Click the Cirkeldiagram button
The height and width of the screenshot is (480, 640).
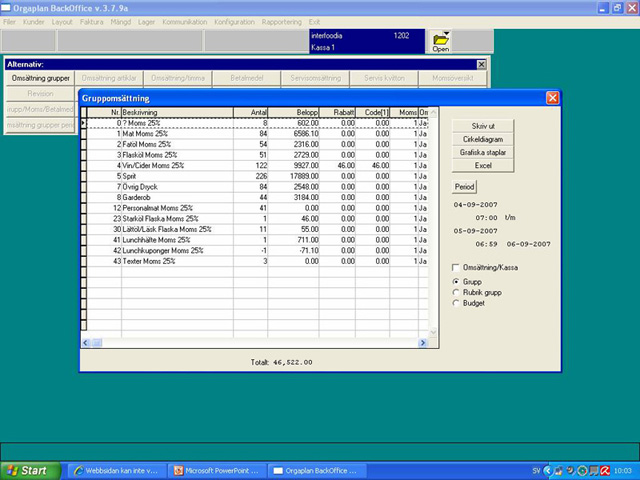(483, 139)
